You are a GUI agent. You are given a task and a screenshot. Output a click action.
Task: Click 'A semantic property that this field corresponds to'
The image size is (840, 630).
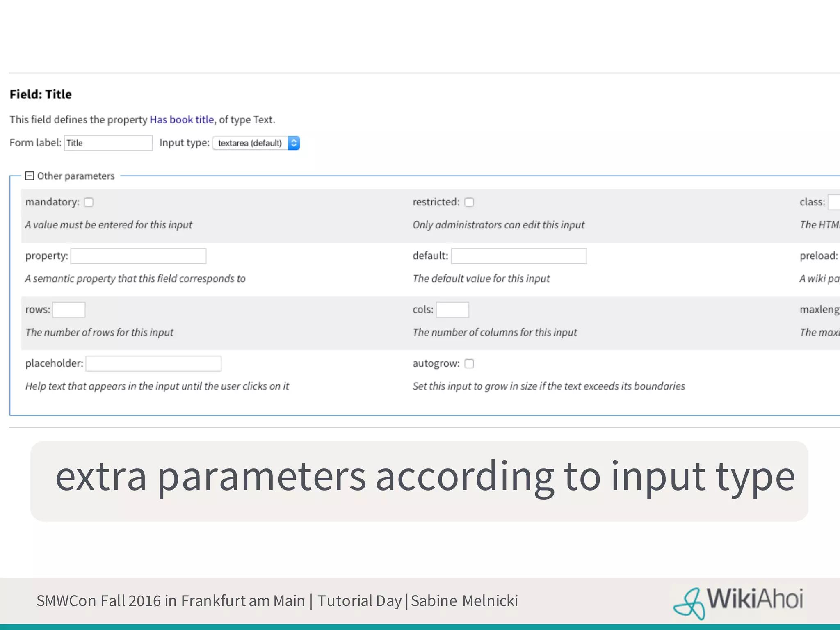pos(135,278)
